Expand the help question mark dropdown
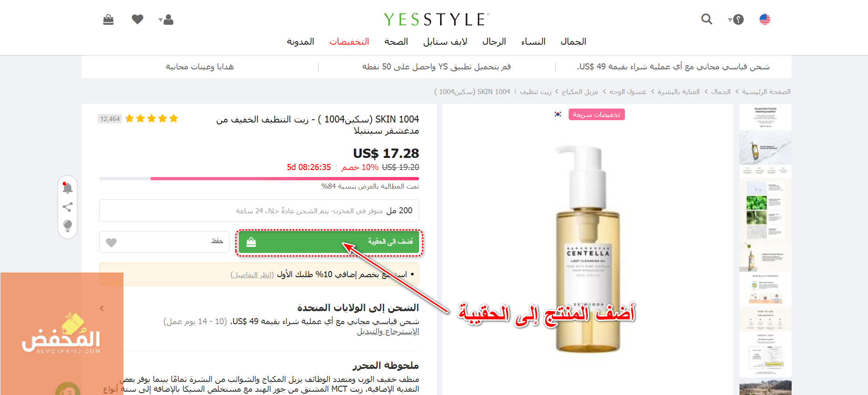 click(x=736, y=20)
